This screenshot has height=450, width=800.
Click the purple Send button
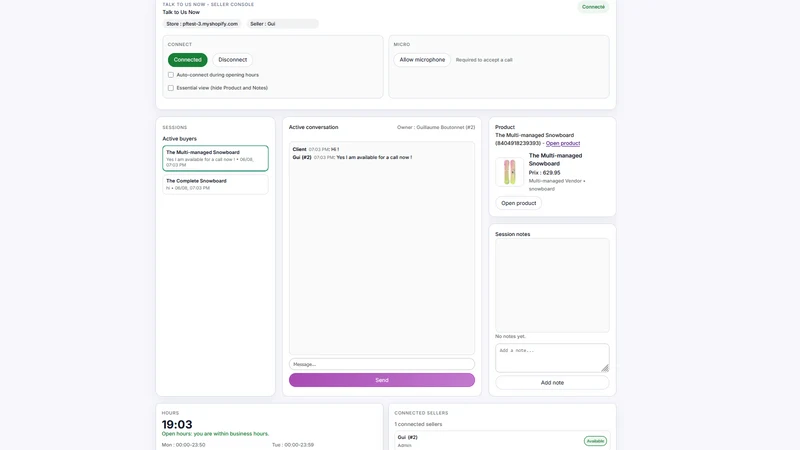382,380
